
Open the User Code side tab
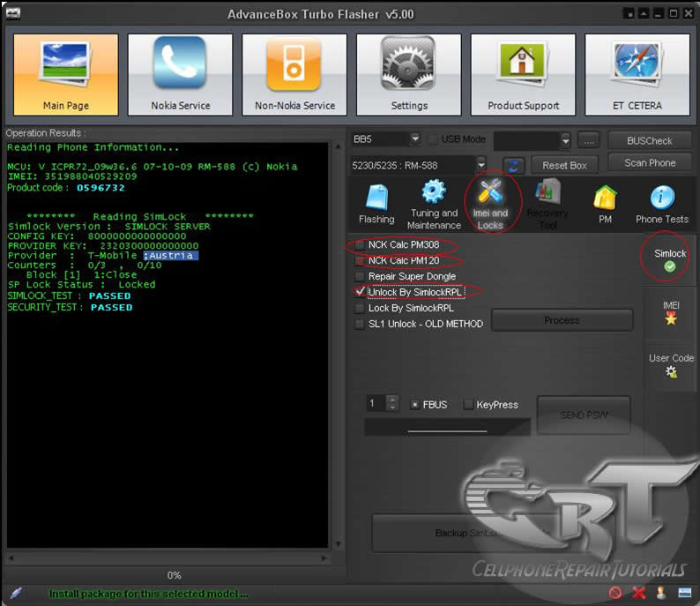(x=671, y=365)
